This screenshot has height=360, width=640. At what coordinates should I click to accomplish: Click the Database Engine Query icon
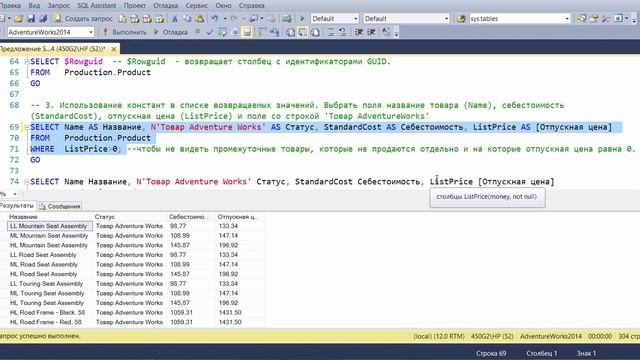click(122, 19)
